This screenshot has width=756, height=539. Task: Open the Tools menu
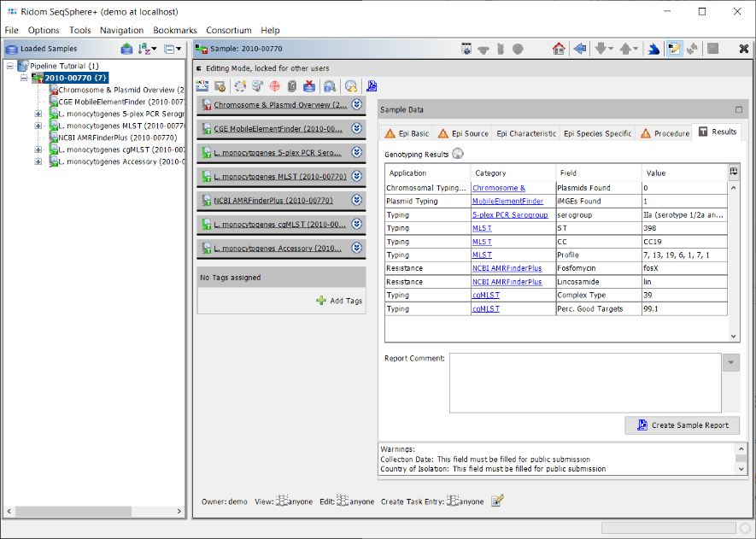(79, 30)
